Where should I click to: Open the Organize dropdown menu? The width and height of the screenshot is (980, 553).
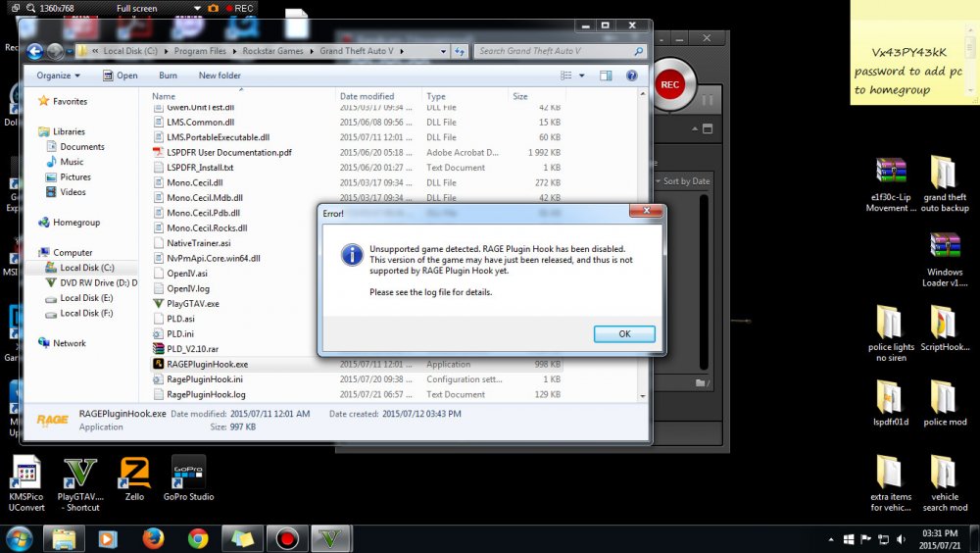point(58,75)
